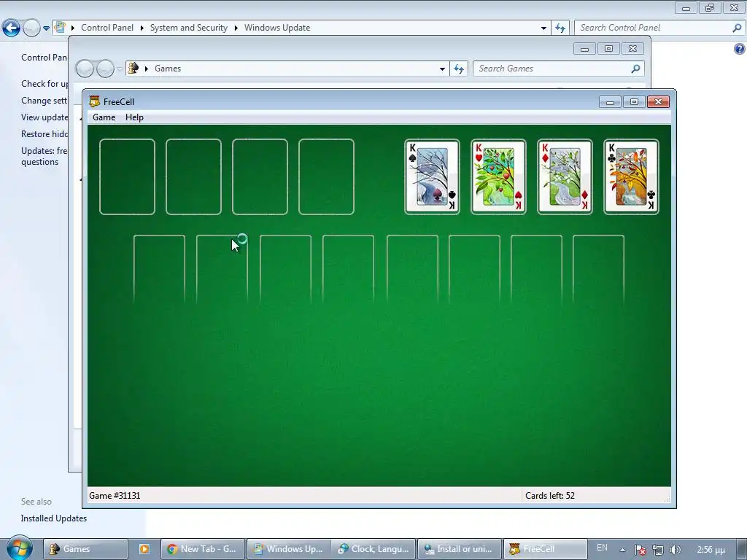Click Control Panel in the breadcrumb path
The width and height of the screenshot is (747, 560).
(107, 28)
